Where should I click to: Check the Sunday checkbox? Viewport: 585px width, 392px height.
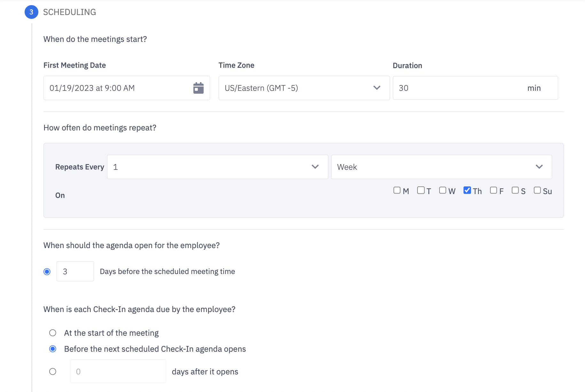(537, 190)
